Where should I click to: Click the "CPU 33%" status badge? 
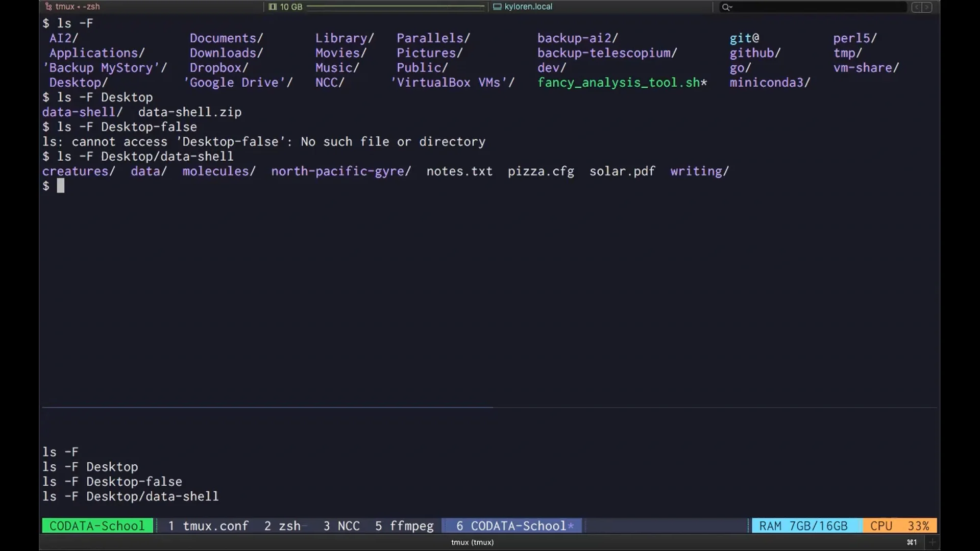(x=900, y=525)
